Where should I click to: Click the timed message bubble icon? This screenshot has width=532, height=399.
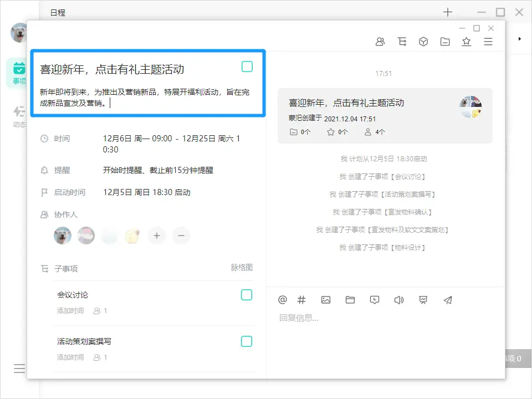tap(375, 300)
